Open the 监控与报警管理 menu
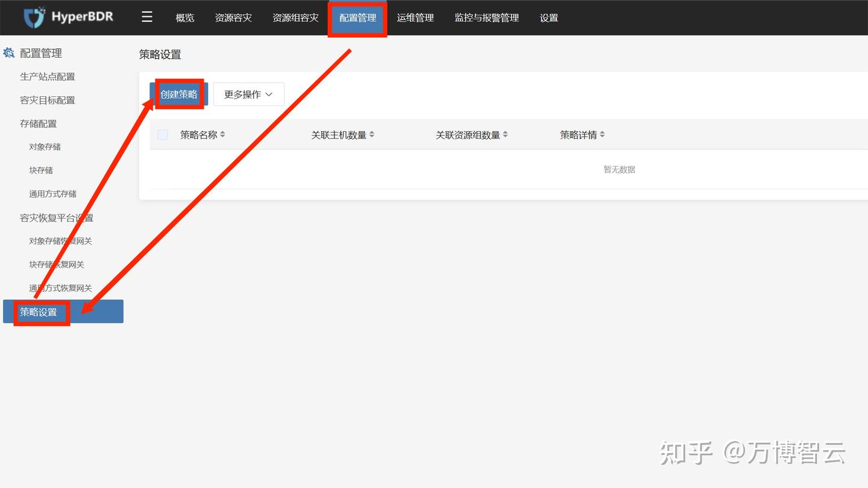This screenshot has width=868, height=488. [x=486, y=17]
